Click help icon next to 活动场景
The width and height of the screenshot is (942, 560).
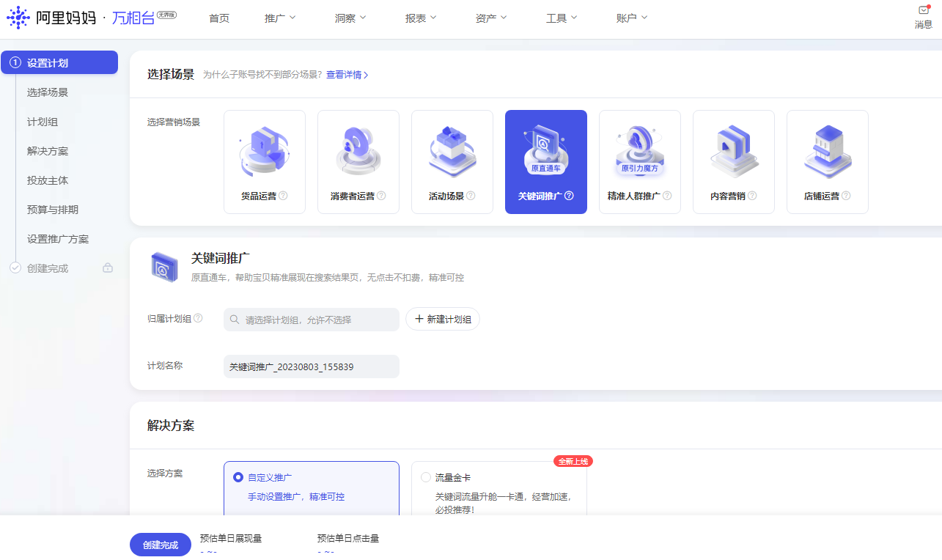click(471, 196)
